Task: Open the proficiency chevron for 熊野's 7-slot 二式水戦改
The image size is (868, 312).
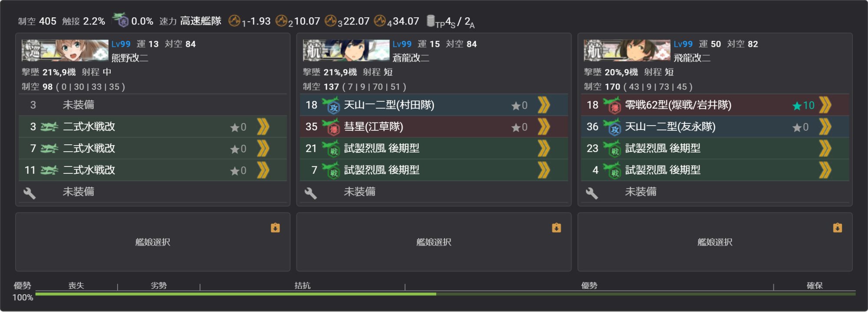Action: [x=263, y=149]
